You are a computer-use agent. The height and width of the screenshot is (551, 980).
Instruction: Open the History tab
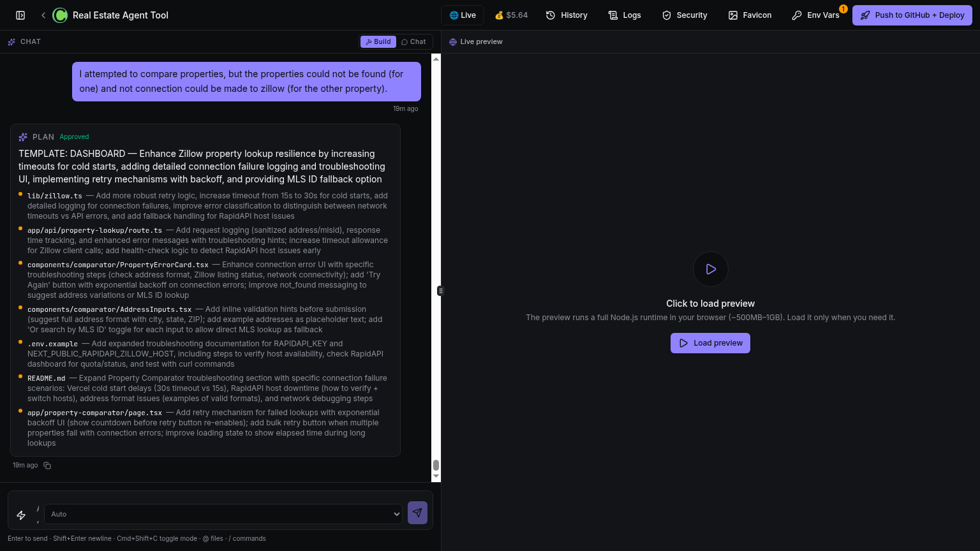[x=567, y=15]
